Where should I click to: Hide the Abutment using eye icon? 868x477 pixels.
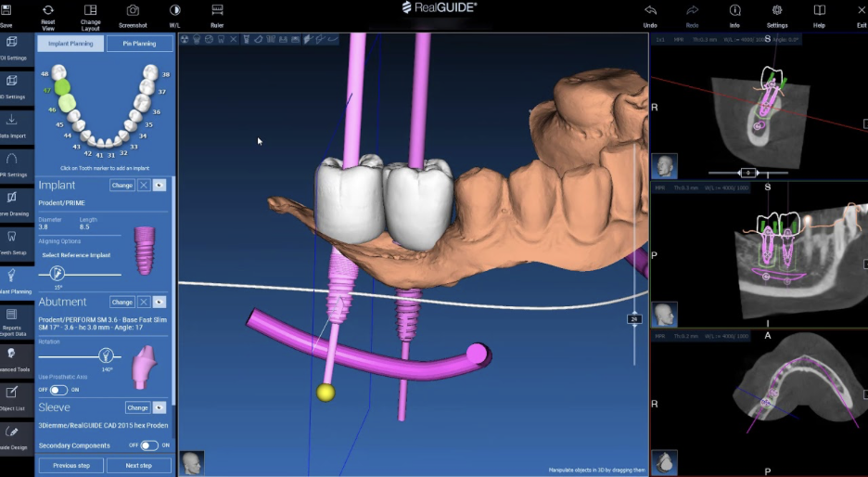(160, 303)
